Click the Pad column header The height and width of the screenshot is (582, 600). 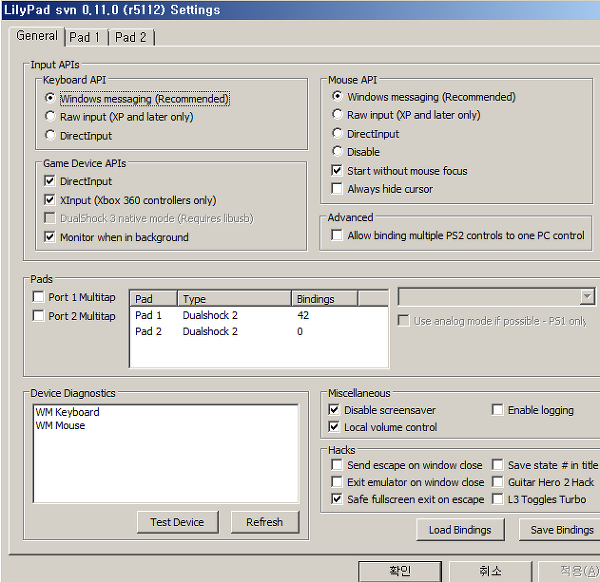point(154,298)
